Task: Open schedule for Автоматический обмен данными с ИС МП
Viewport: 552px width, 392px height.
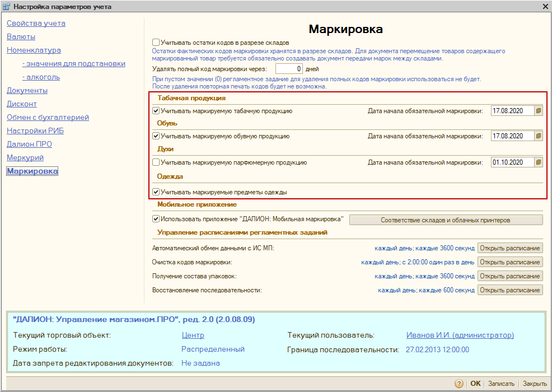Action: tap(510, 248)
